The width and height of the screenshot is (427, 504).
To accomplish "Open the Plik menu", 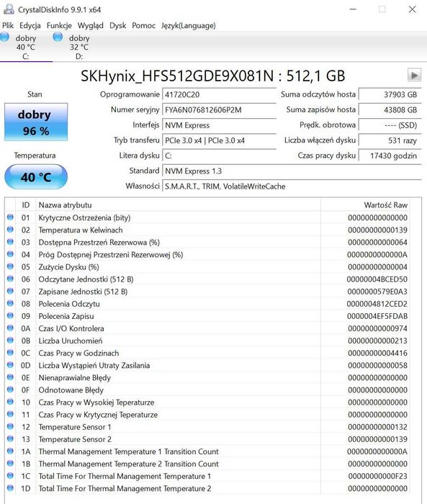I will click(x=8, y=25).
